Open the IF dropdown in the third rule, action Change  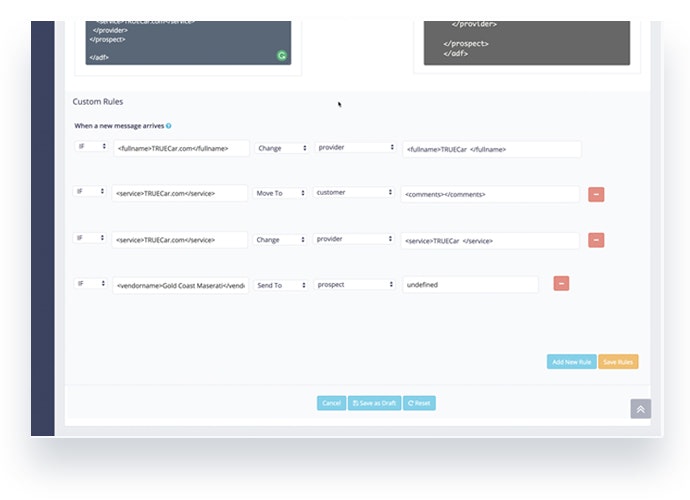90,238
